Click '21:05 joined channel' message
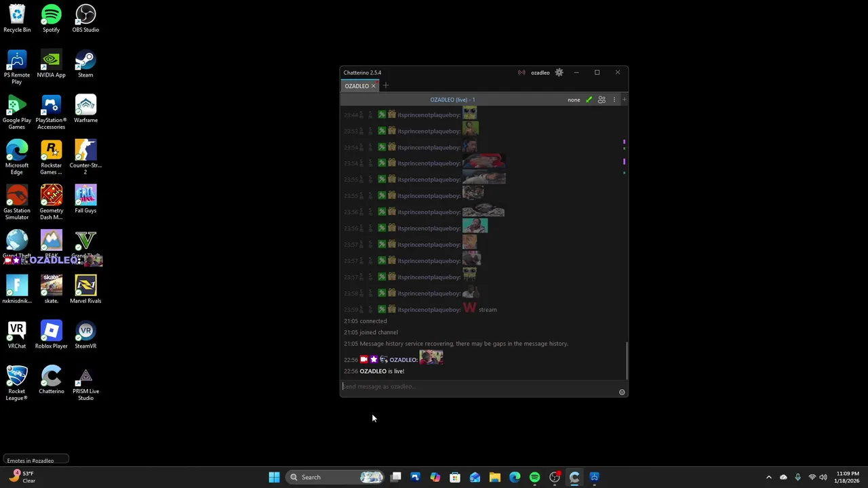This screenshot has width=868, height=488. (x=371, y=332)
